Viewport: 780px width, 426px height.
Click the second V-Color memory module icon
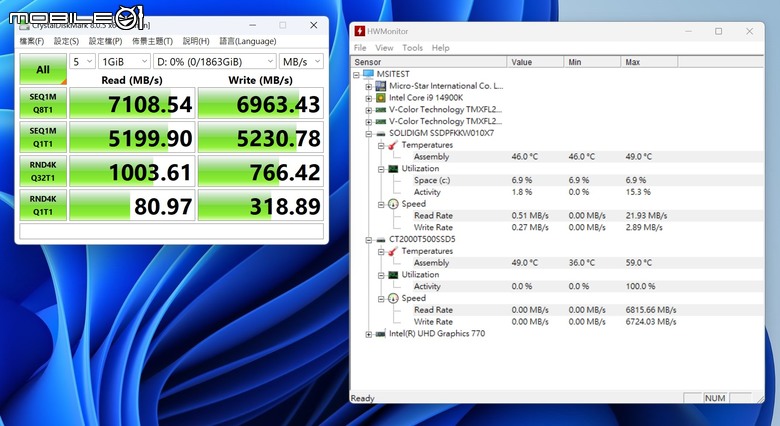[x=381, y=121]
